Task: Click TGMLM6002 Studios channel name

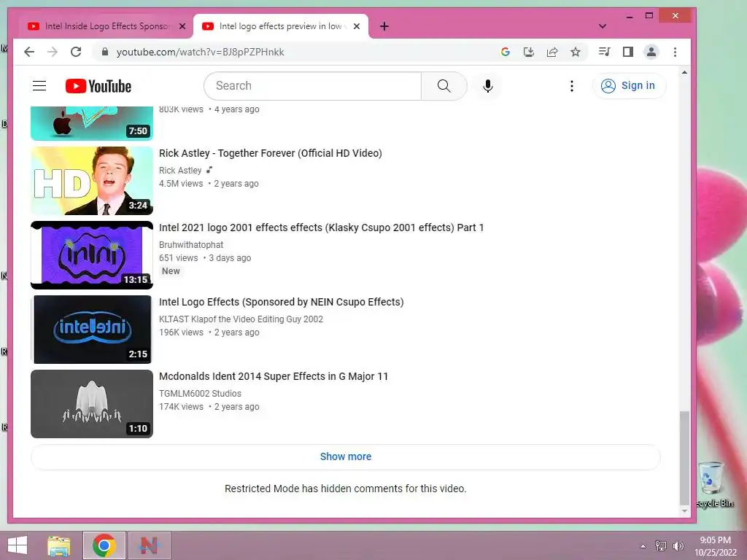Action: click(x=200, y=393)
